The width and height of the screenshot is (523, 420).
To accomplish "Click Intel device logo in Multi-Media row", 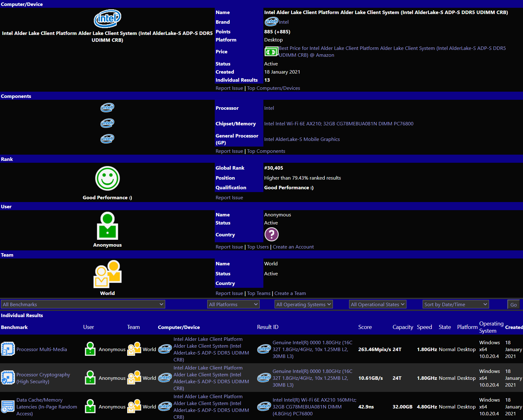I will (165, 349).
